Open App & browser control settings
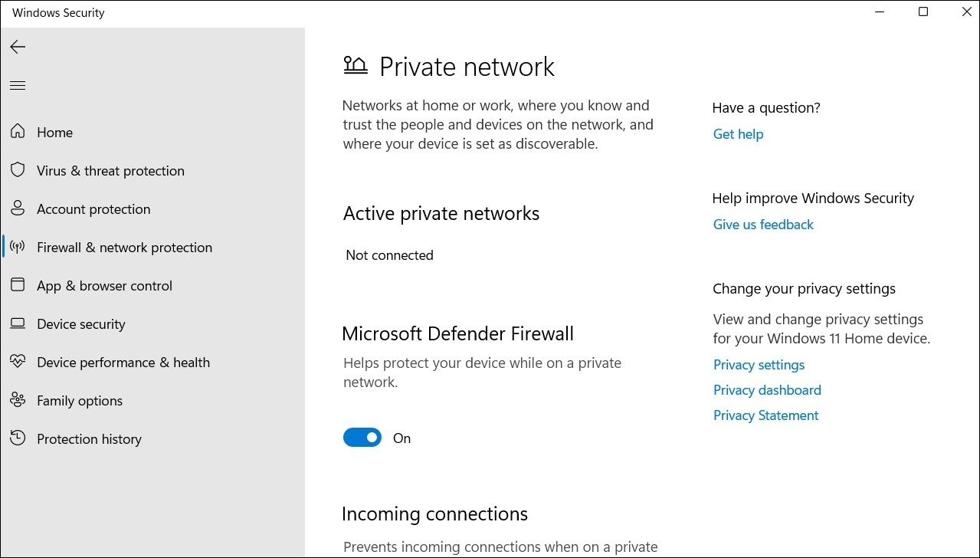980x558 pixels. [x=18, y=284]
